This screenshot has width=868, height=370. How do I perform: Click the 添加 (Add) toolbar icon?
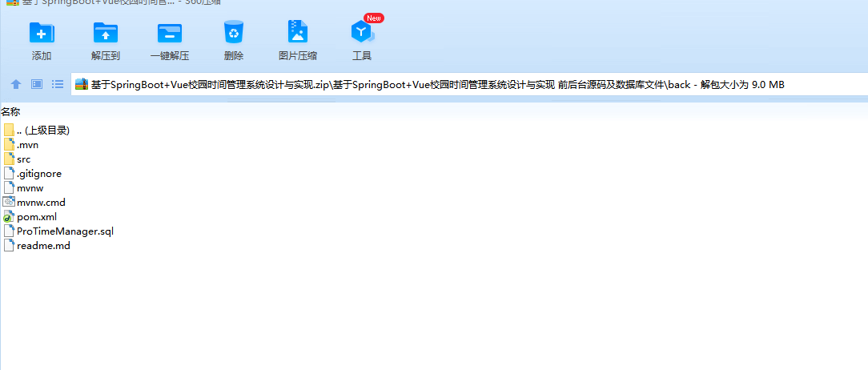(x=42, y=33)
